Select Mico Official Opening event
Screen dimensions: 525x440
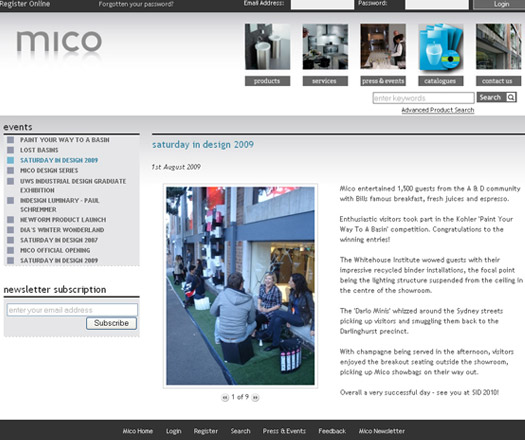click(x=55, y=250)
